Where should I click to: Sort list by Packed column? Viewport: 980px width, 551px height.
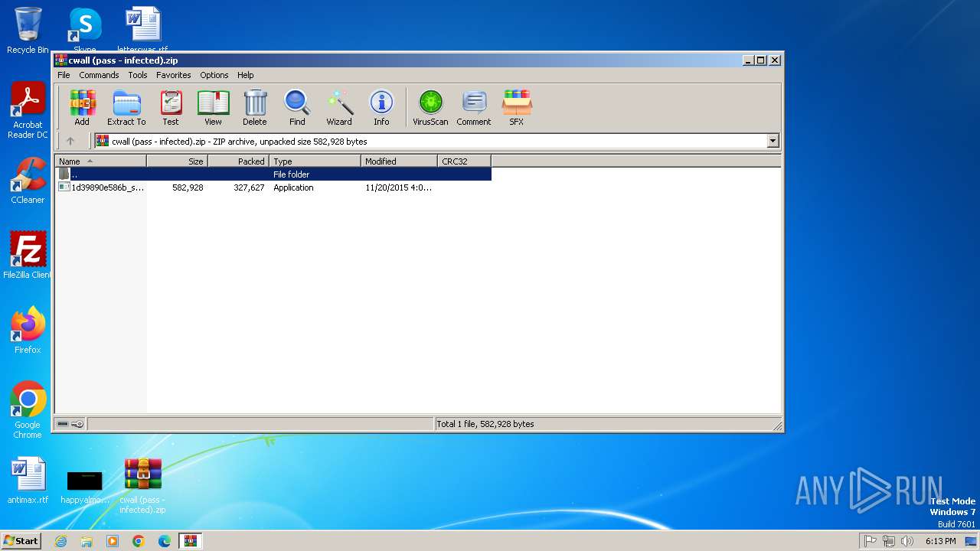click(x=238, y=161)
